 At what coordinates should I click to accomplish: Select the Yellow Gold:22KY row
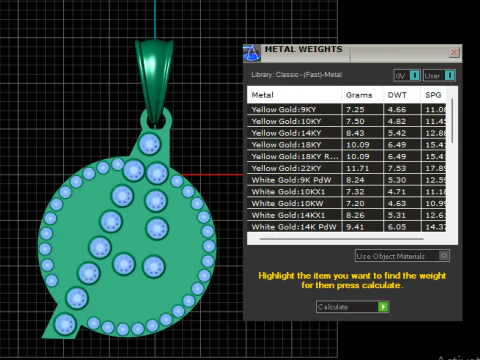tap(346, 168)
